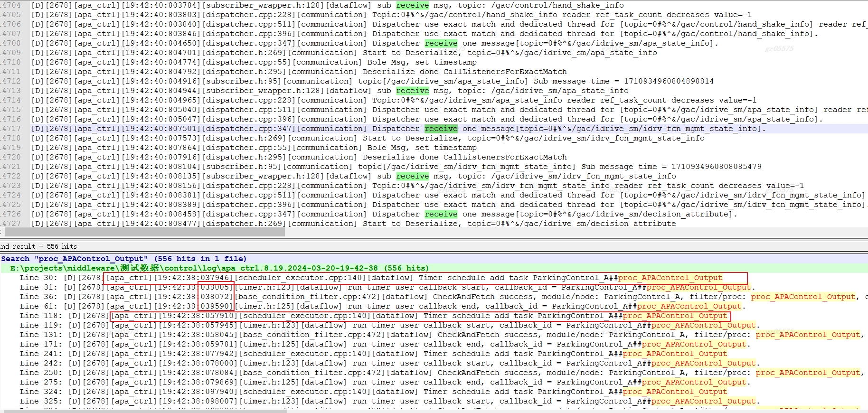Click highlighted proc_APAControl_Output in Line 36 result
868x413 pixels.
[x=802, y=297]
